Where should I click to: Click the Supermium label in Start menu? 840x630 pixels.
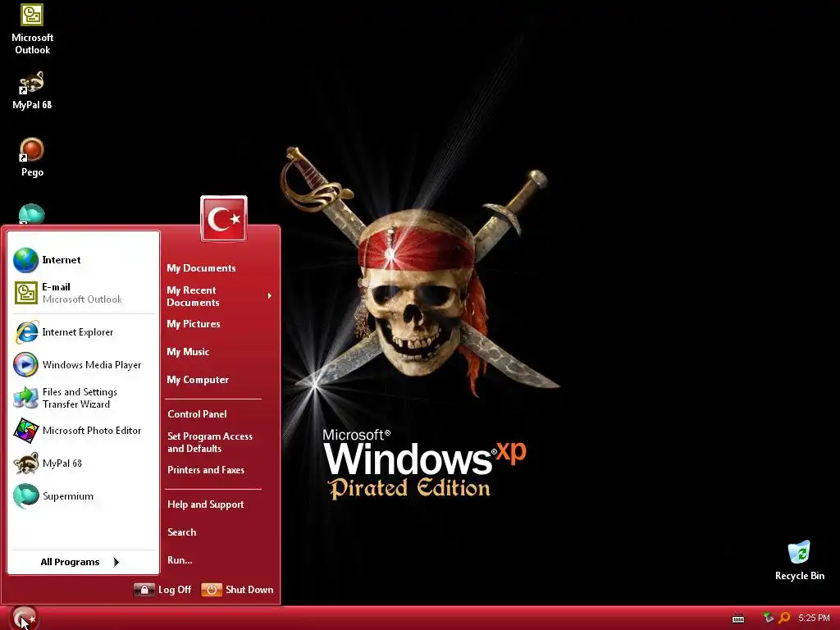(67, 496)
